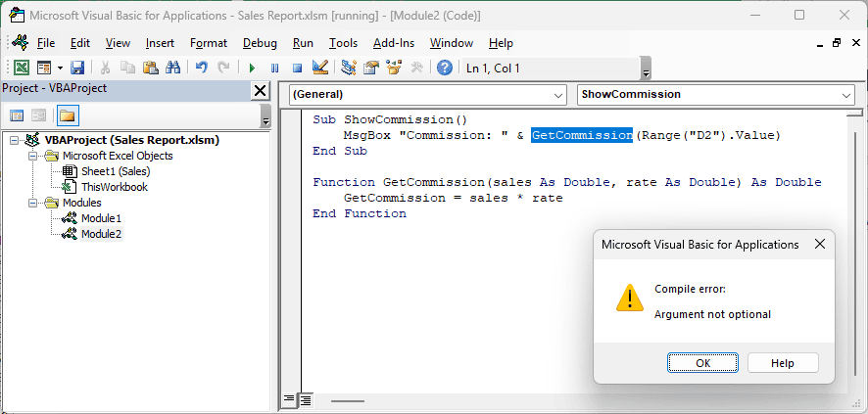
Task: Open the Insert menu
Action: click(x=160, y=43)
